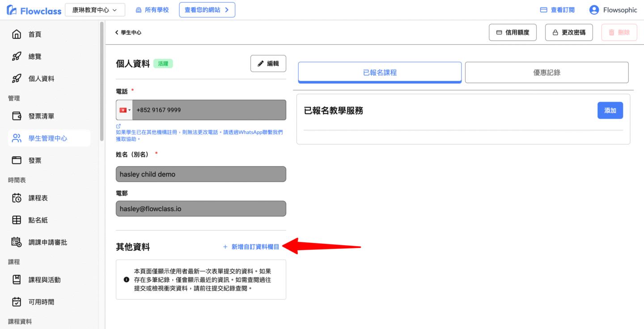Click the rocket icon beside 總覽

tap(17, 56)
